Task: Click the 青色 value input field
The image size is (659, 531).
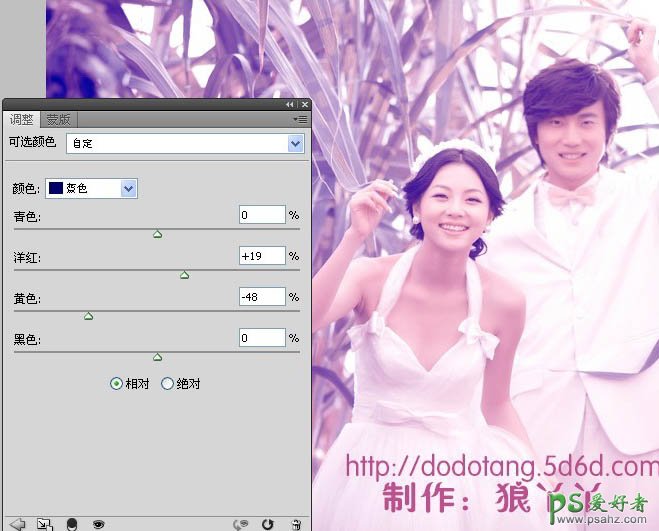Action: coord(262,215)
